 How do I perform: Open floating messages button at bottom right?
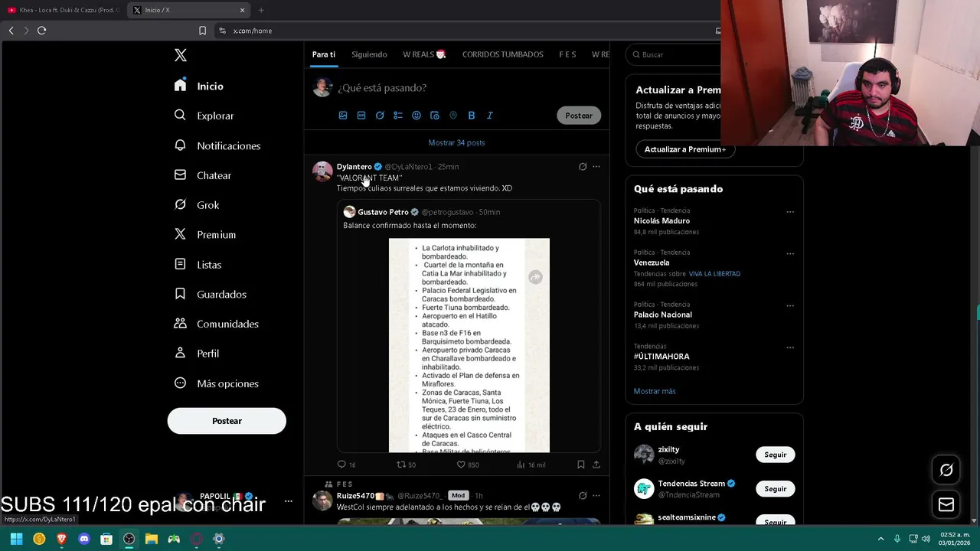946,504
